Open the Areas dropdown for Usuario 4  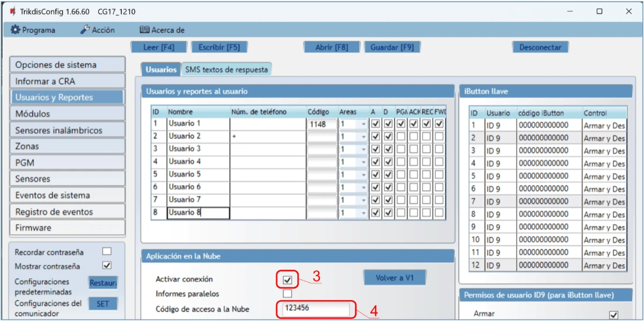pyautogui.click(x=363, y=162)
